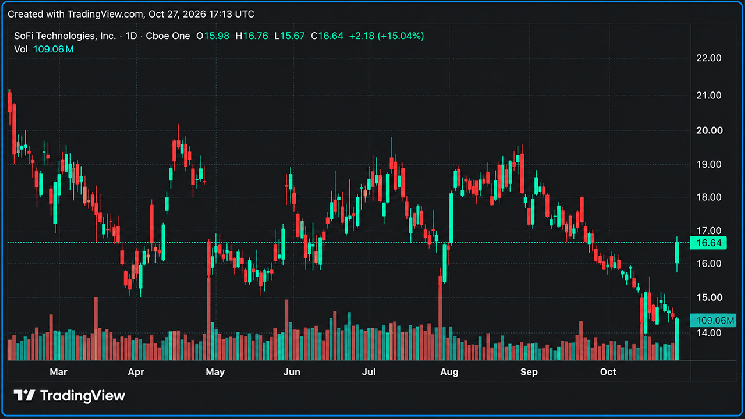The height and width of the screenshot is (419, 745).
Task: Click the Vol 109.06M indicator label
Action: (x=44, y=49)
